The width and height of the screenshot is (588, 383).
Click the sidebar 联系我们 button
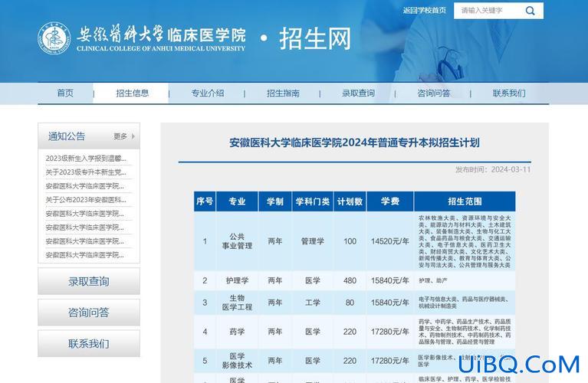click(89, 344)
